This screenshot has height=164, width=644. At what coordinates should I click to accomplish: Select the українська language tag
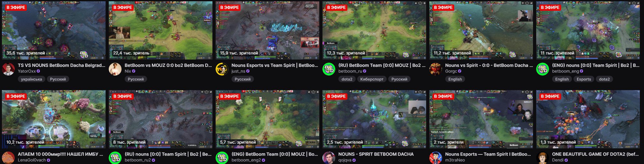tap(32, 79)
